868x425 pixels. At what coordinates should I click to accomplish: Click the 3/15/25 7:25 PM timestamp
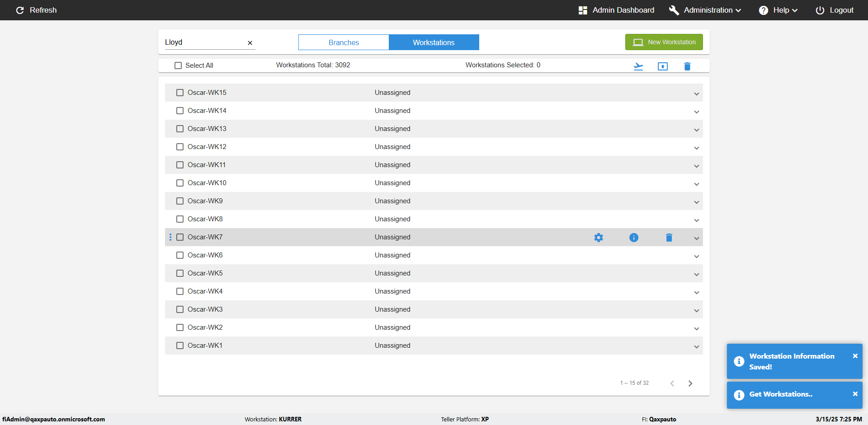(839, 419)
